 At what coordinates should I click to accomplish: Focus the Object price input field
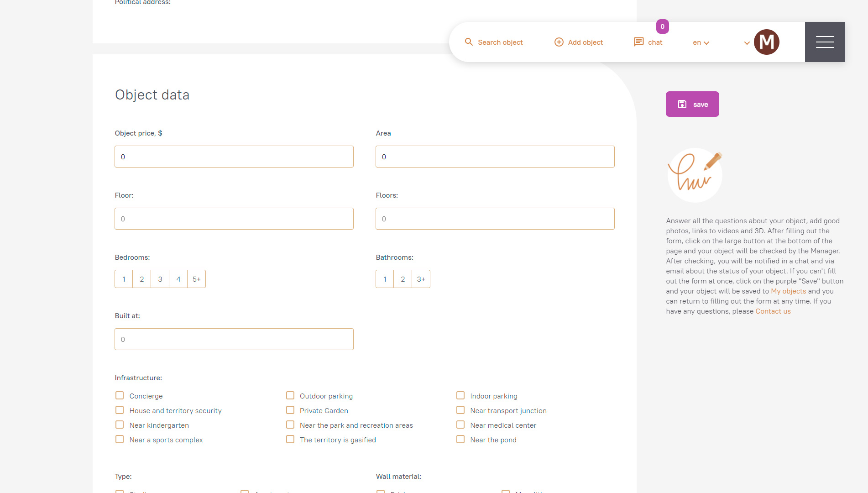[x=234, y=157]
